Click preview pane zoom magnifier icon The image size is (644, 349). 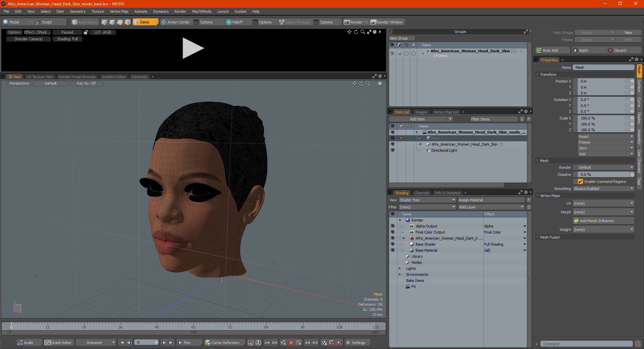point(363,32)
